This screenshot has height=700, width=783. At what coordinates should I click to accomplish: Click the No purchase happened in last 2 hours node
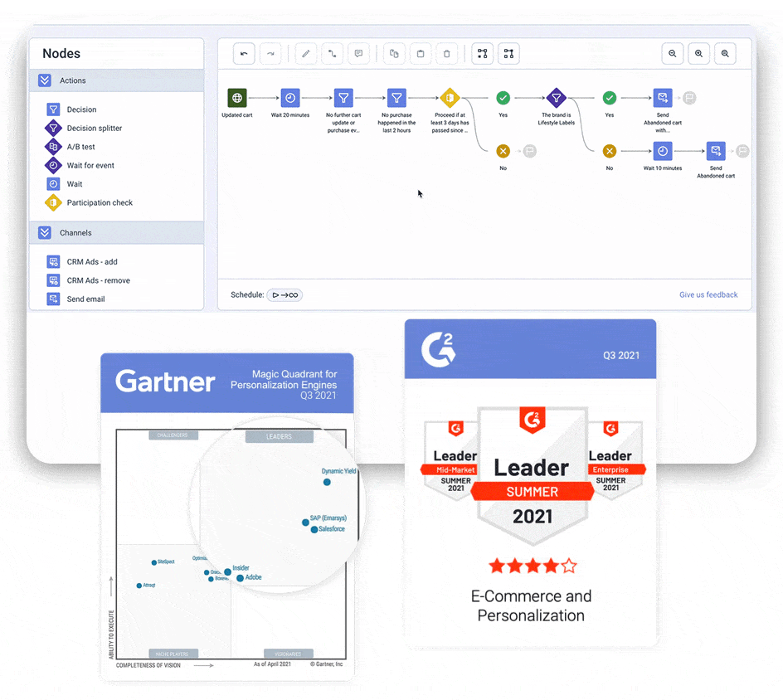[396, 98]
